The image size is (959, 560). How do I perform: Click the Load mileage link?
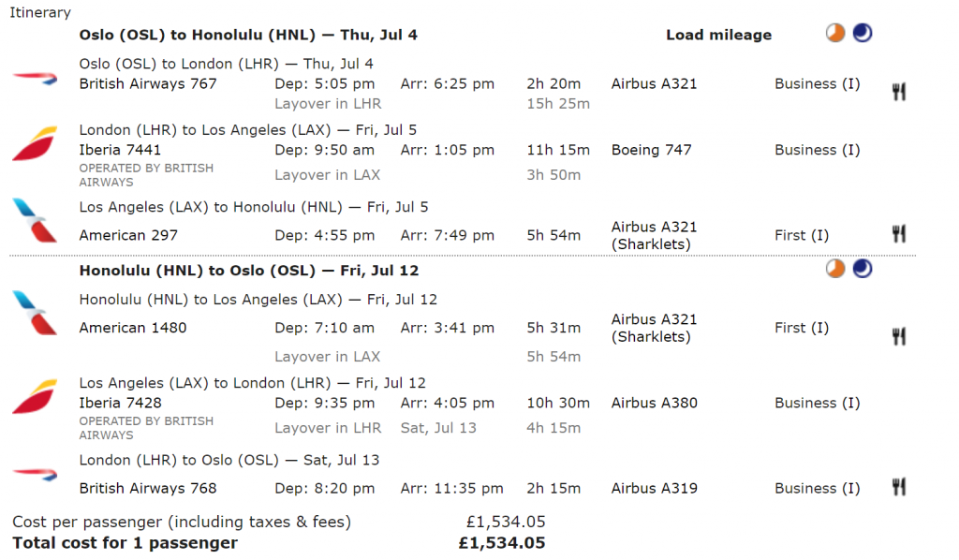pos(718,35)
